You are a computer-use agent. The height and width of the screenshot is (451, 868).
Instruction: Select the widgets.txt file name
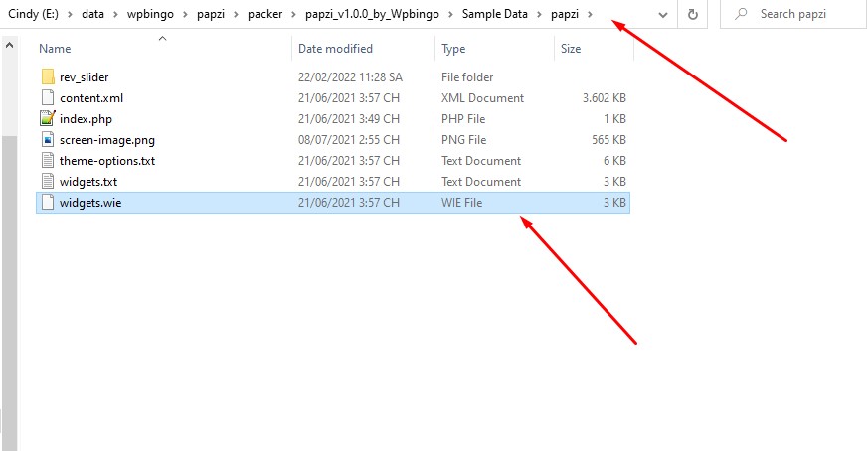88,182
